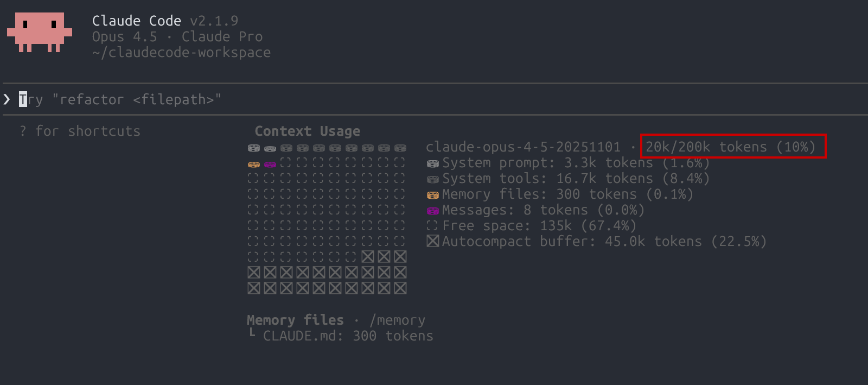Click the /memory command text

click(397, 320)
